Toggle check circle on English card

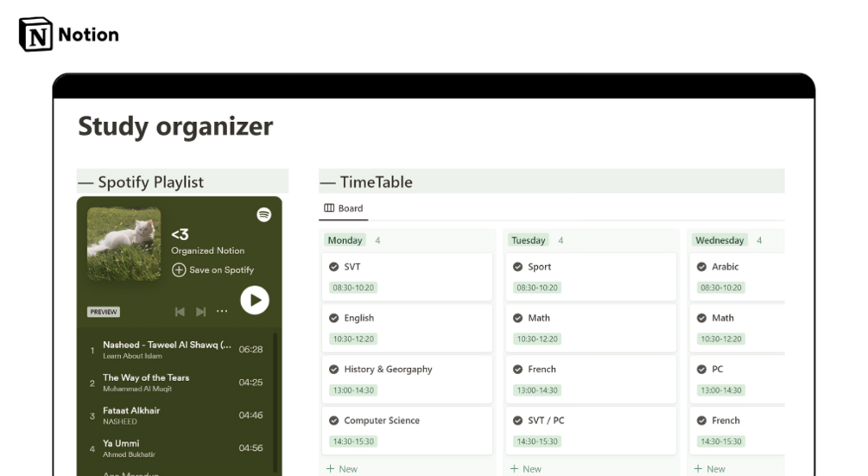(333, 318)
